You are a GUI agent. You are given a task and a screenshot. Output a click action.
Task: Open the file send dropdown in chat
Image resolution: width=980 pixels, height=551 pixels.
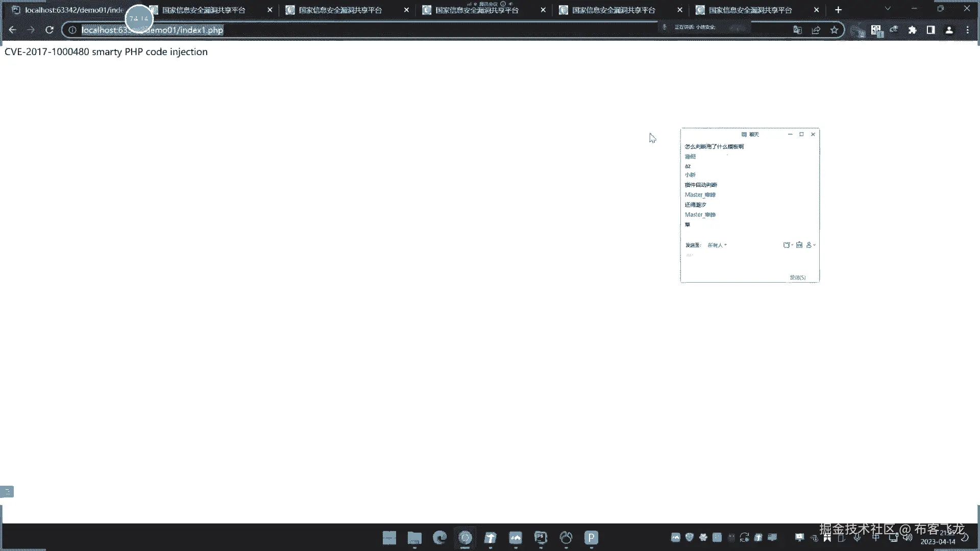point(788,245)
